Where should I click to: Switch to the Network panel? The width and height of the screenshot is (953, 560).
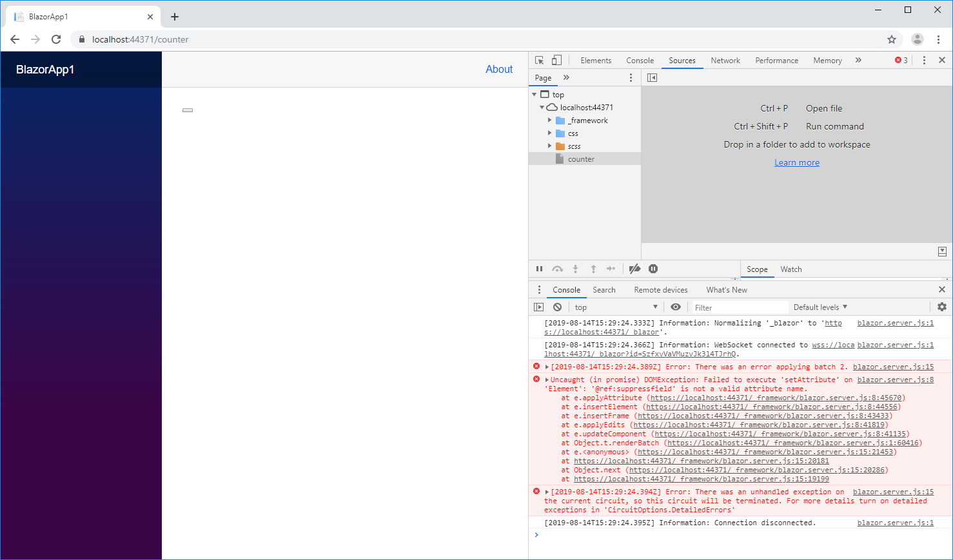(x=725, y=59)
